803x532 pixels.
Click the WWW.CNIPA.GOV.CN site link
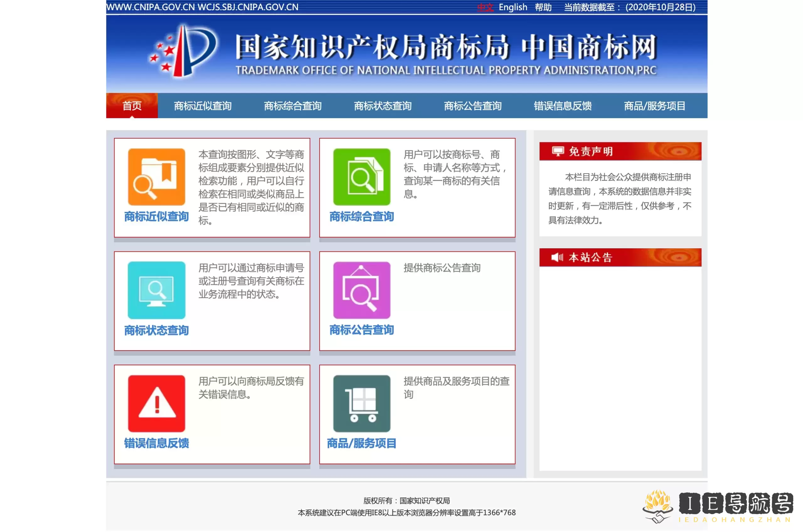(150, 7)
